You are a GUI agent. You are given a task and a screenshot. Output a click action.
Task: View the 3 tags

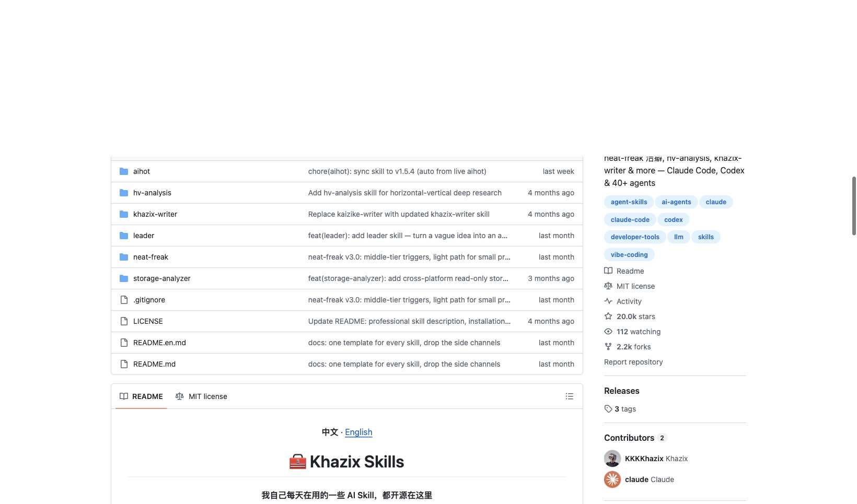[x=620, y=409]
